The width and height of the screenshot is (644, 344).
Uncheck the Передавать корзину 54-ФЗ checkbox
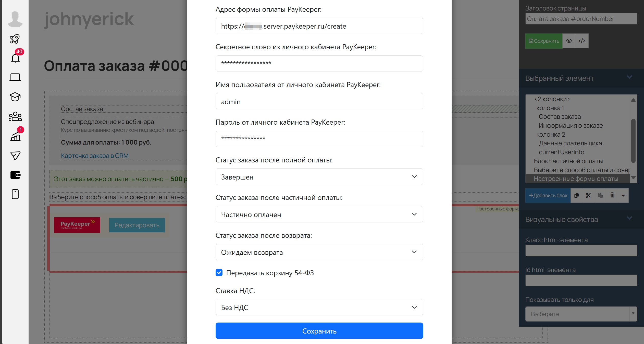(219, 272)
